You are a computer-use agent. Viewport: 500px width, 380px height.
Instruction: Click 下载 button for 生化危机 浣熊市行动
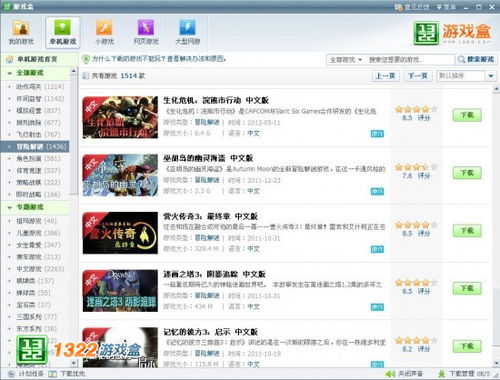tap(467, 115)
